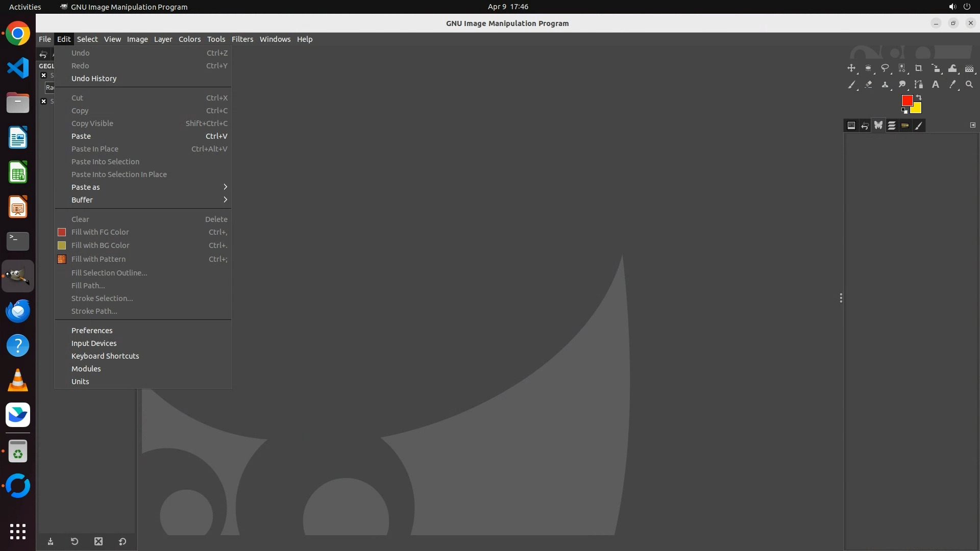Select the Crop tool
980x551 pixels.
(x=918, y=68)
